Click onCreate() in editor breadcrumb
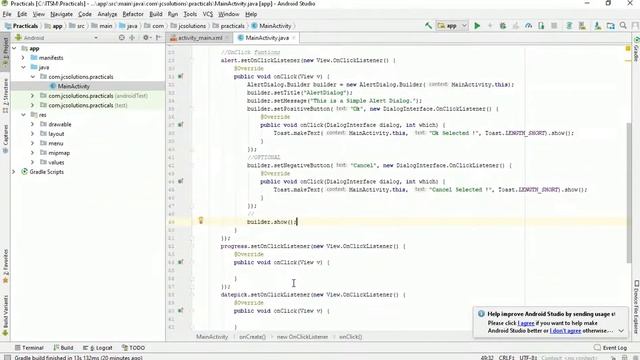 tap(252, 337)
